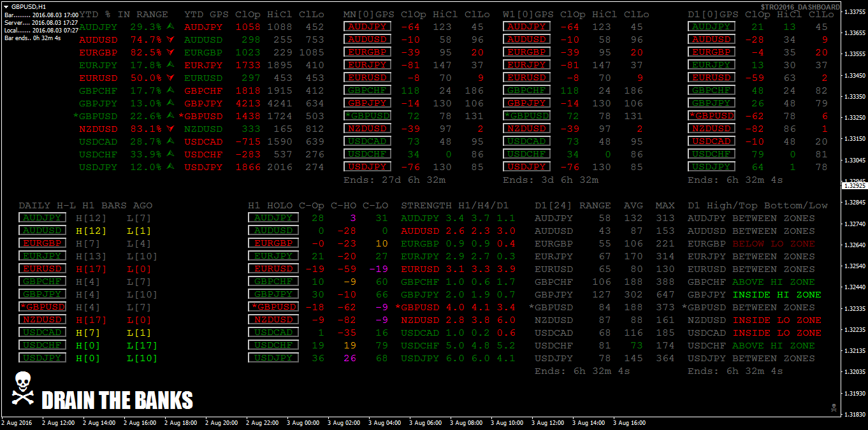The width and height of the screenshot is (868, 430).
Task: Click the 1.32925 current price marker
Action: (855, 185)
